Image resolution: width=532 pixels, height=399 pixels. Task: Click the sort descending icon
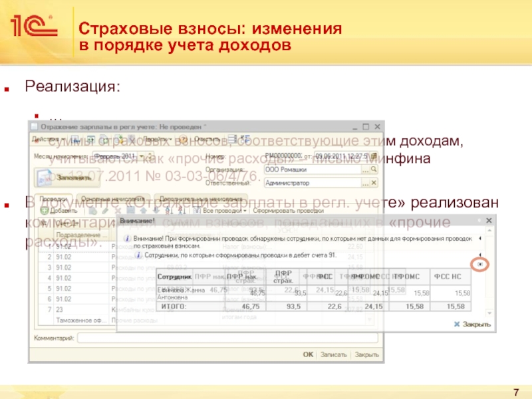182,211
